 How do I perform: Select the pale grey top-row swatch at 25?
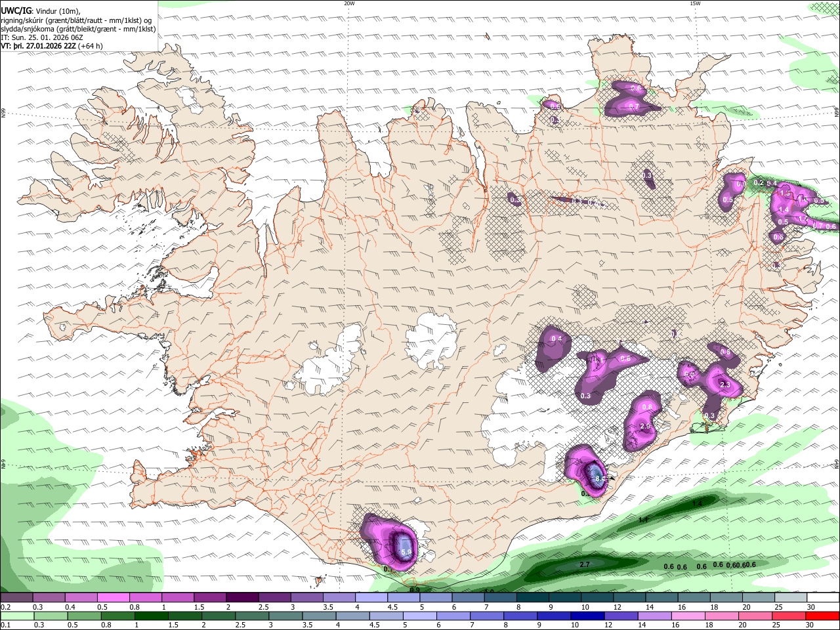[791, 598]
